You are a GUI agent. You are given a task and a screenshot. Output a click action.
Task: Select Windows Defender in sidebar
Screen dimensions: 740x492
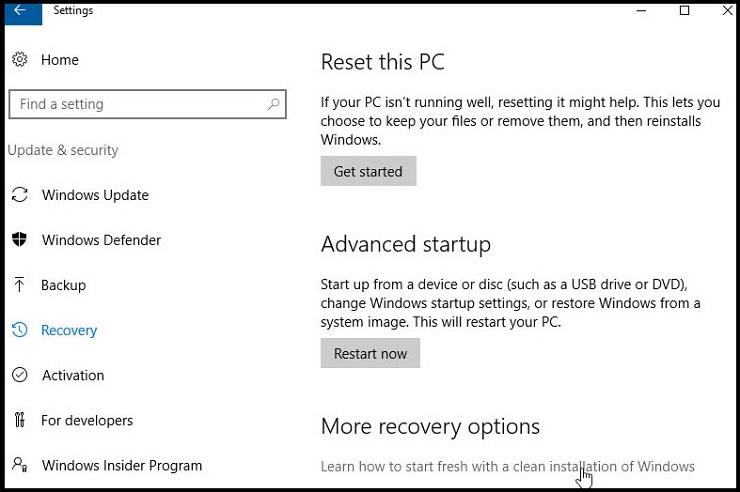coord(101,240)
